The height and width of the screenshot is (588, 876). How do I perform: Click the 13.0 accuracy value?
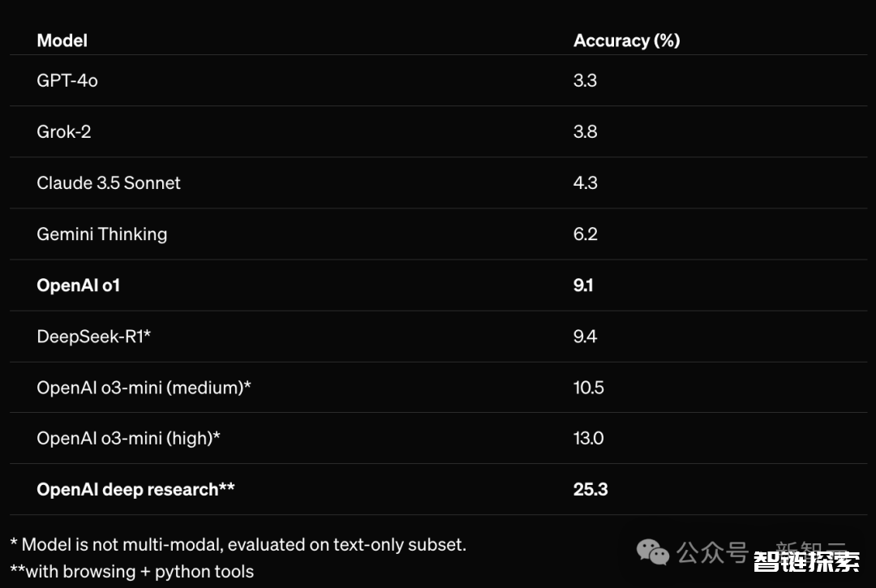click(588, 438)
